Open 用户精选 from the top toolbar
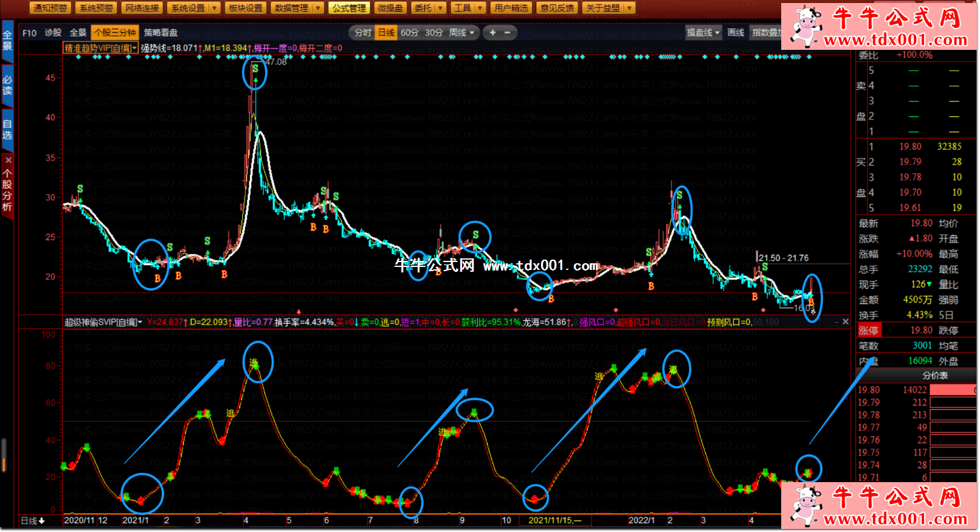The image size is (980, 532). coord(511,8)
